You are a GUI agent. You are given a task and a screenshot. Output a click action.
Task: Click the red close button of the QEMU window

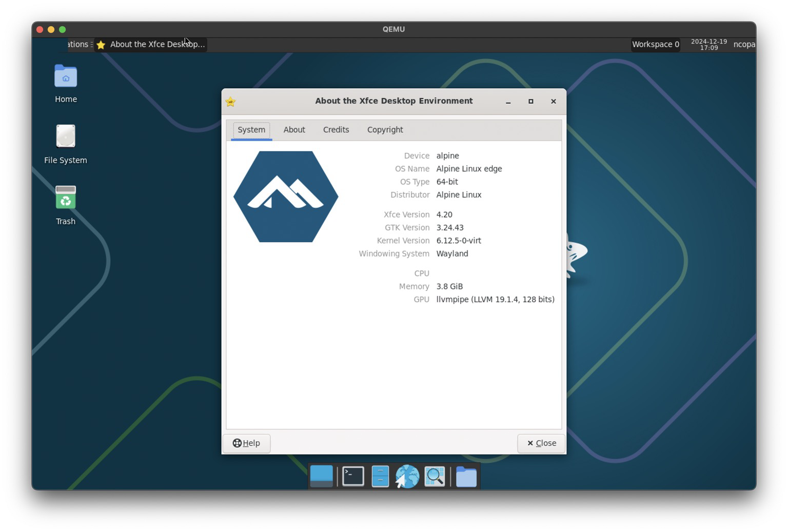40,29
